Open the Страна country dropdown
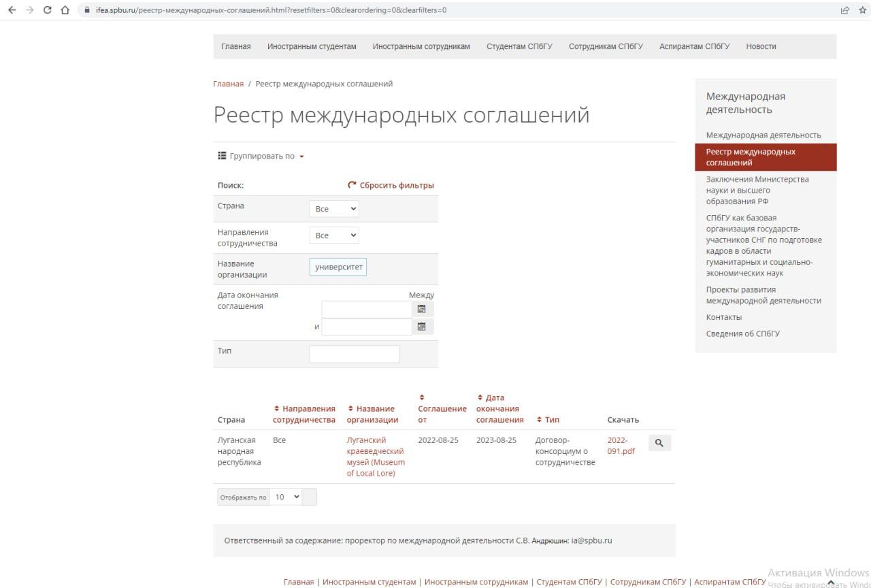The height and width of the screenshot is (588, 871). (334, 209)
